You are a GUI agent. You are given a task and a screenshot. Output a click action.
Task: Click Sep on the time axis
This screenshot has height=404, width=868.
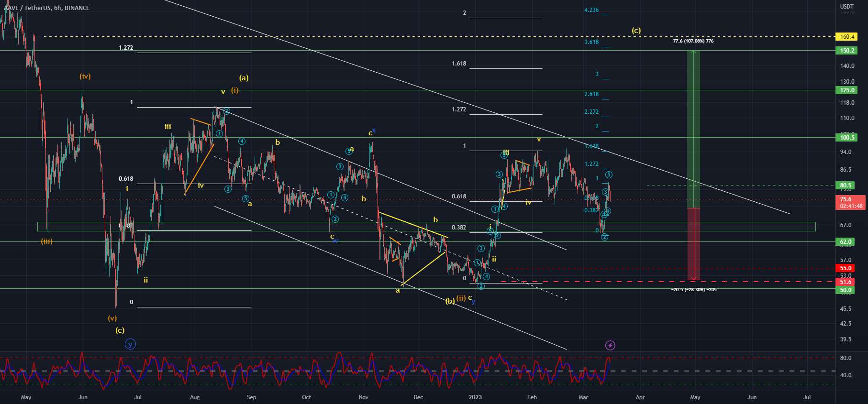coord(252,397)
